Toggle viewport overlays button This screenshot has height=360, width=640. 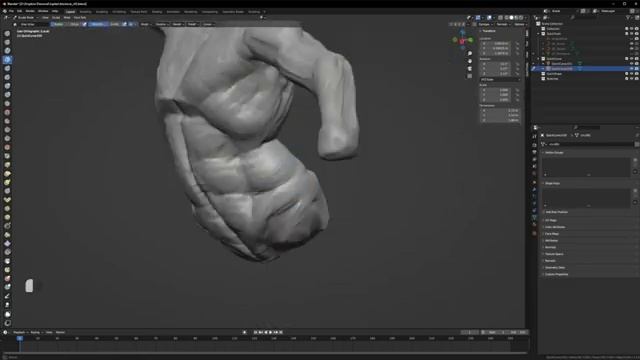tap(489, 18)
